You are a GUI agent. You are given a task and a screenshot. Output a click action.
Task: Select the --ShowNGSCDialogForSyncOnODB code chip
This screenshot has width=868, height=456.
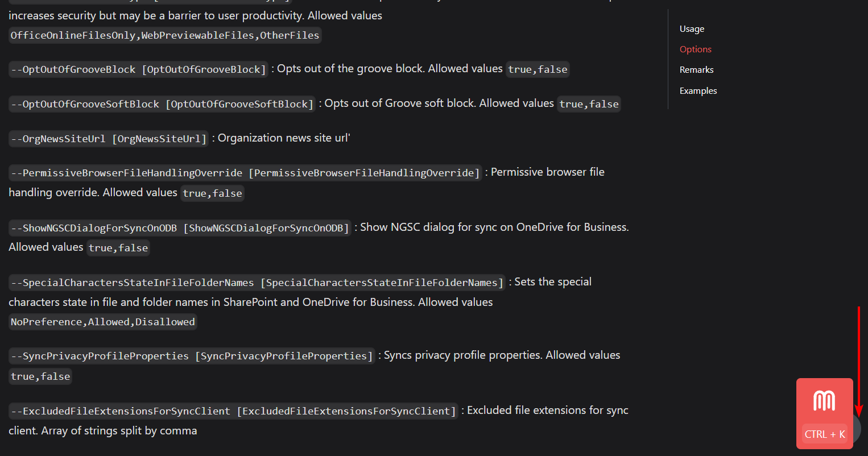[x=179, y=227]
